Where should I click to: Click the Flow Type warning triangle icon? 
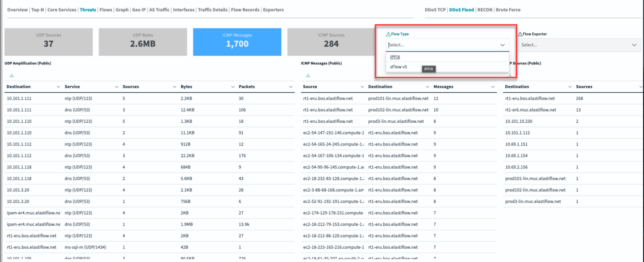388,34
